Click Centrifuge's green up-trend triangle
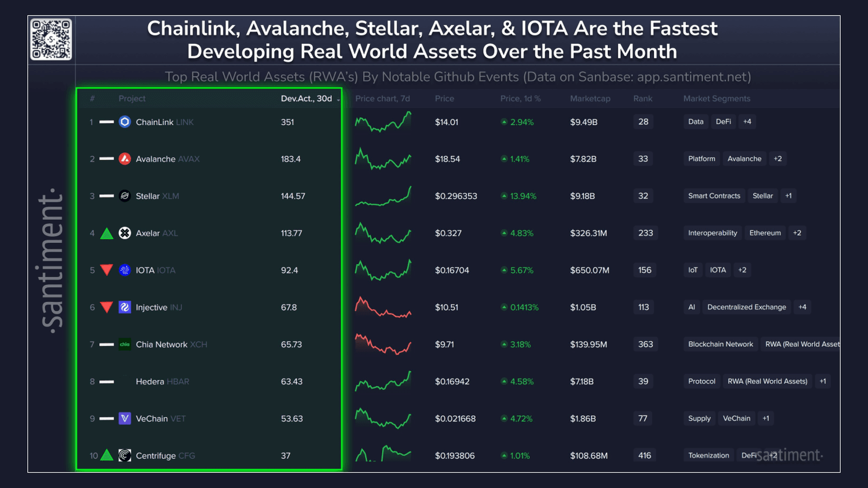This screenshot has height=488, width=868. (106, 455)
